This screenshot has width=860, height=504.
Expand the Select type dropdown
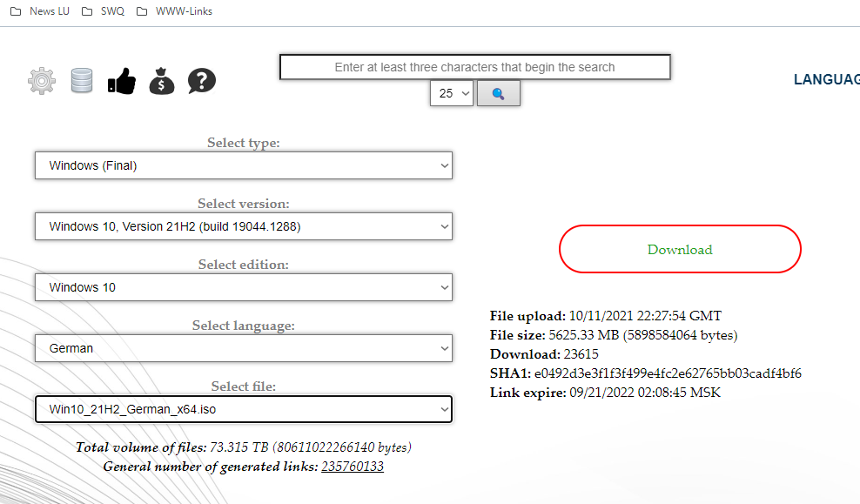[x=244, y=165]
